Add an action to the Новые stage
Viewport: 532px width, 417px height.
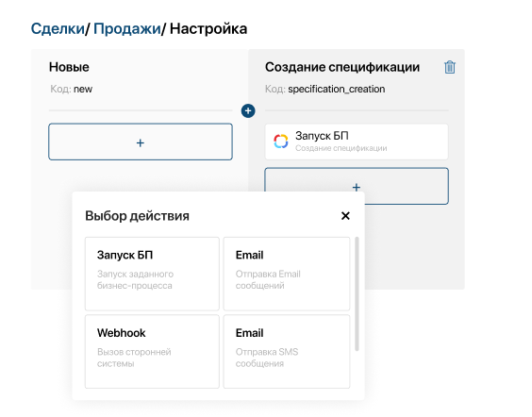tap(141, 142)
